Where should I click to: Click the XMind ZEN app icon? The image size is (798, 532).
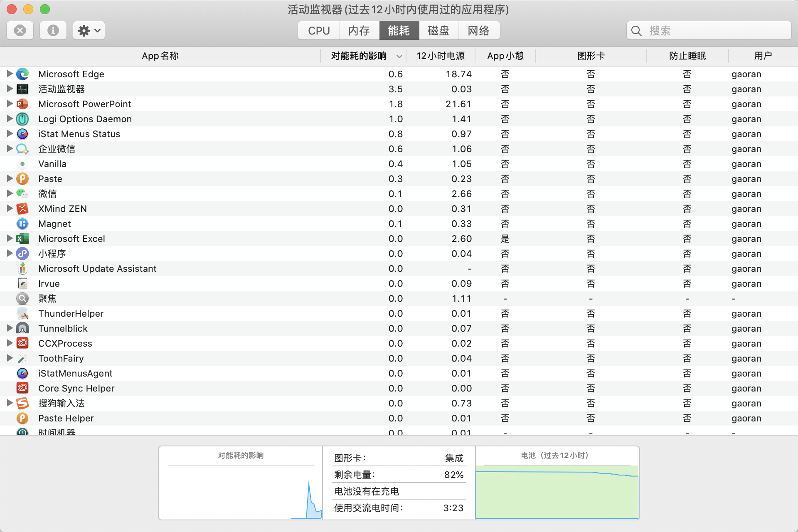[22, 209]
